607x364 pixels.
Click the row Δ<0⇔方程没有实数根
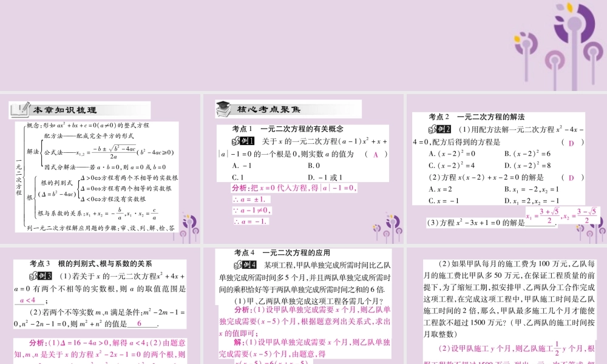pyautogui.click(x=113, y=199)
